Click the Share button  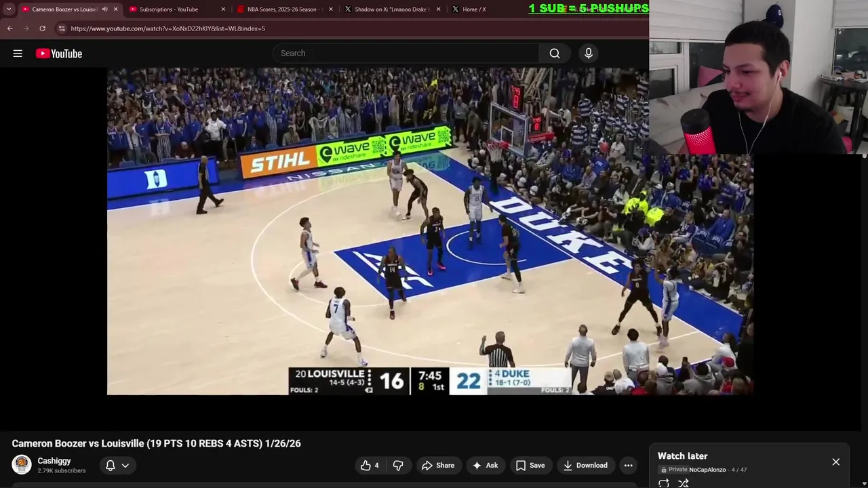coord(438,466)
